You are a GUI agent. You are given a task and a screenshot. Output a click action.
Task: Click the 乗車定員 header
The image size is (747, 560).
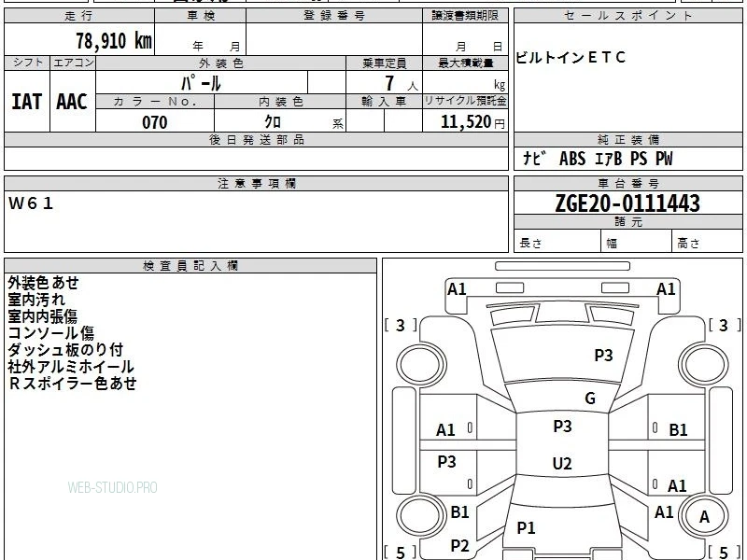click(384, 63)
